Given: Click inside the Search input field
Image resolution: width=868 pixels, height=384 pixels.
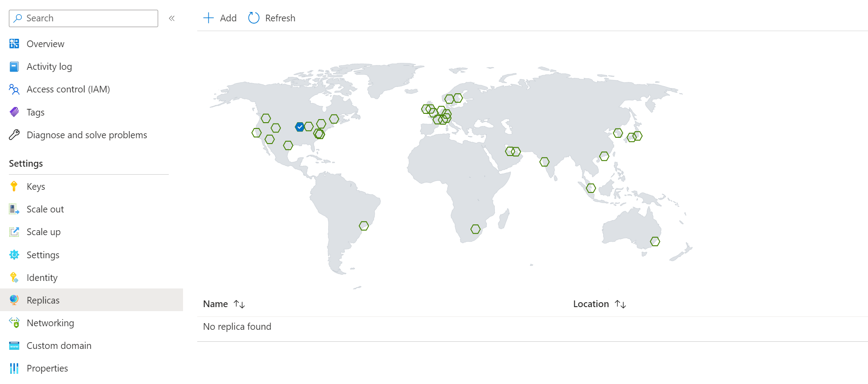Looking at the screenshot, I should click(x=83, y=18).
